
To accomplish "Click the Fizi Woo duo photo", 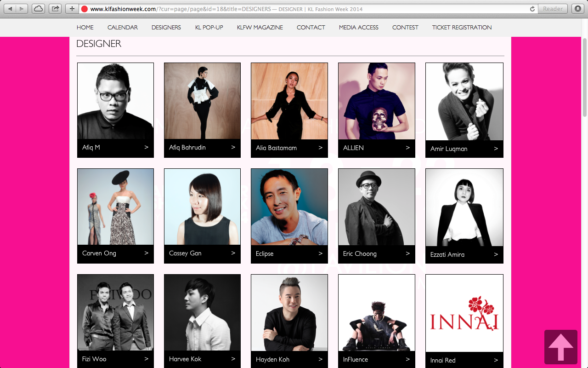I will pos(115,313).
